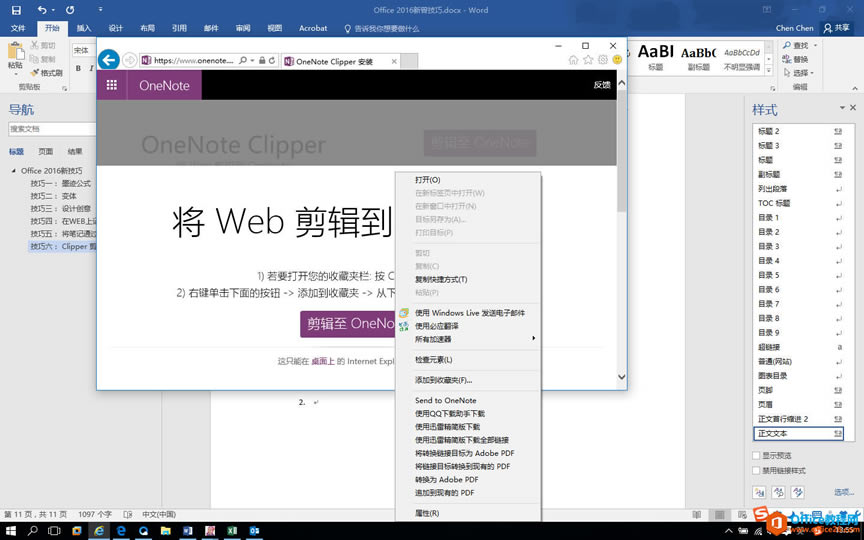
Task: Choose 添加到收藏夹(F)... in context menu
Action: [x=444, y=380]
